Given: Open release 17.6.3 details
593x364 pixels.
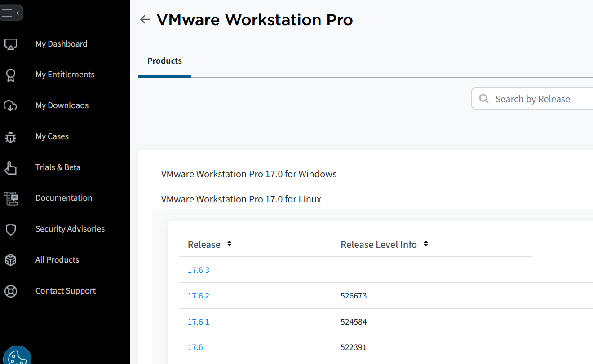Looking at the screenshot, I should point(199,270).
